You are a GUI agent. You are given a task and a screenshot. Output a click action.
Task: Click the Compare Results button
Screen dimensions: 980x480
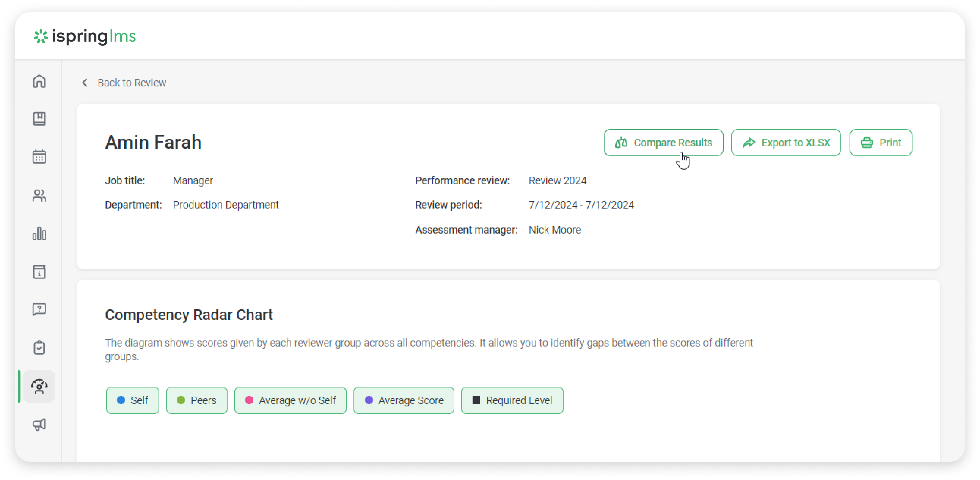click(663, 143)
